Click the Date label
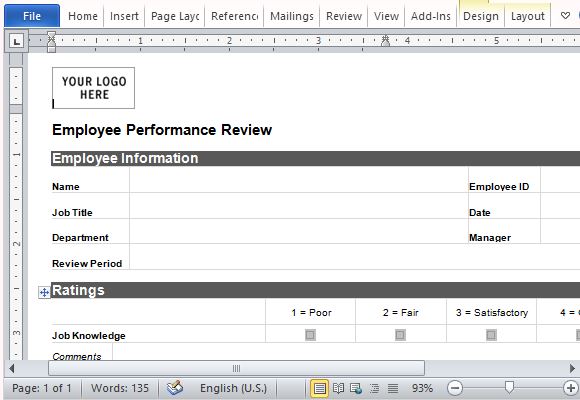Viewport: 580px width, 400px height. [x=479, y=213]
